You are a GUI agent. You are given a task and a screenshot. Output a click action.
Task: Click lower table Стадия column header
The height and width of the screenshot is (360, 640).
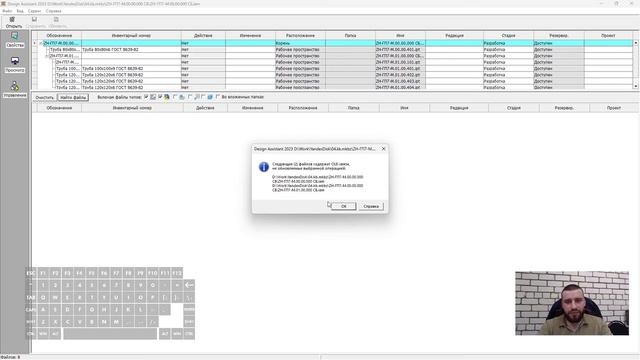pos(513,108)
